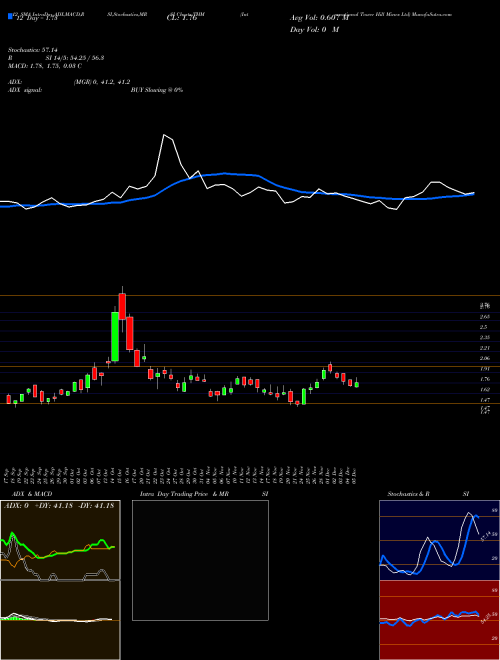Click the 1.62 price axis label
The width and height of the screenshot is (500, 660).
pos(484,390)
